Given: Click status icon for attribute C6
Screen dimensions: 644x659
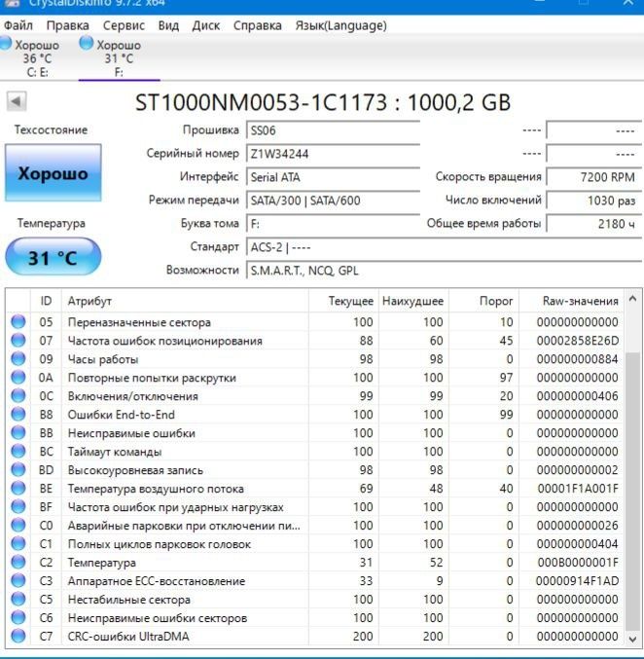Looking at the screenshot, I should pyautogui.click(x=18, y=617).
